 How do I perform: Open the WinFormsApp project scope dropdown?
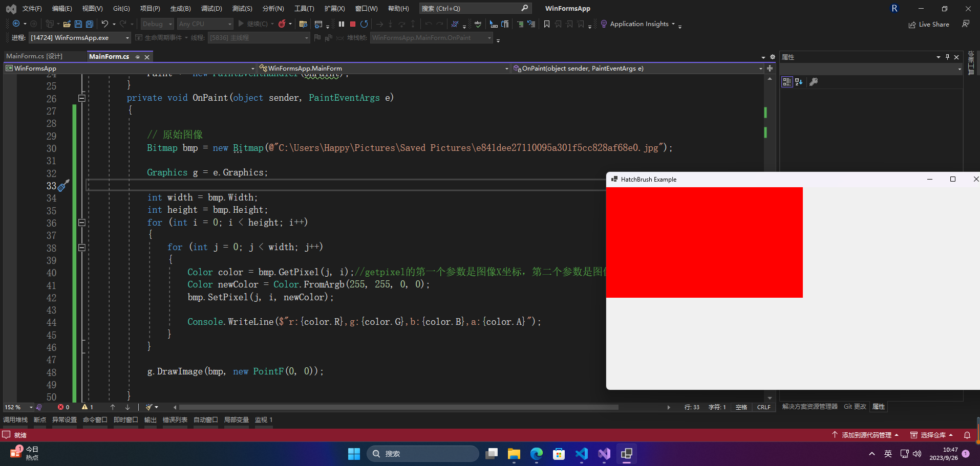tap(130, 68)
